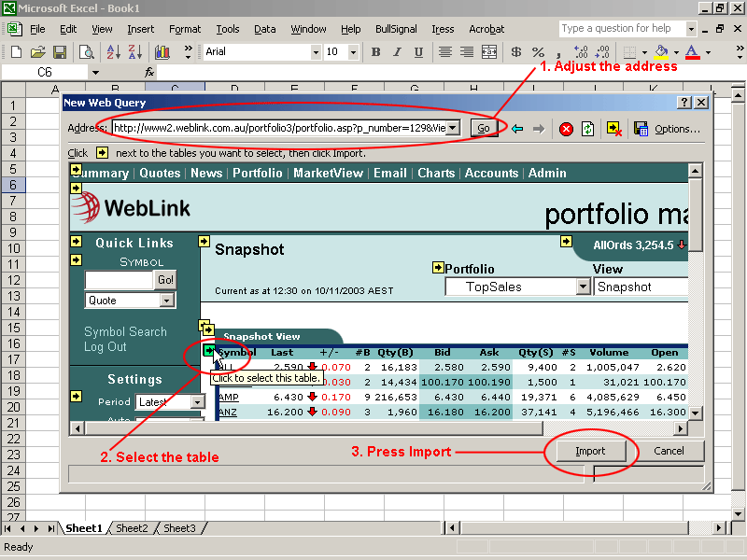Click the Stop button in Web Query toolbar
This screenshot has width=747, height=560.
(566, 129)
